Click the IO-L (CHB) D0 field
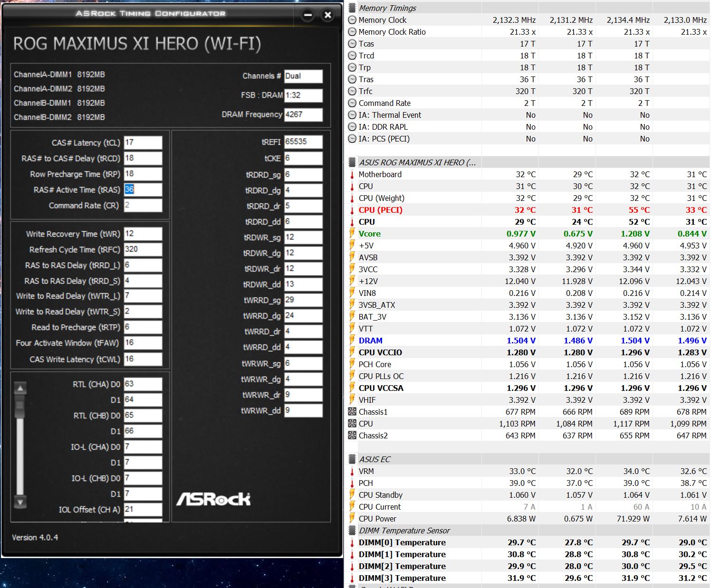This screenshot has width=711, height=588. (143, 478)
